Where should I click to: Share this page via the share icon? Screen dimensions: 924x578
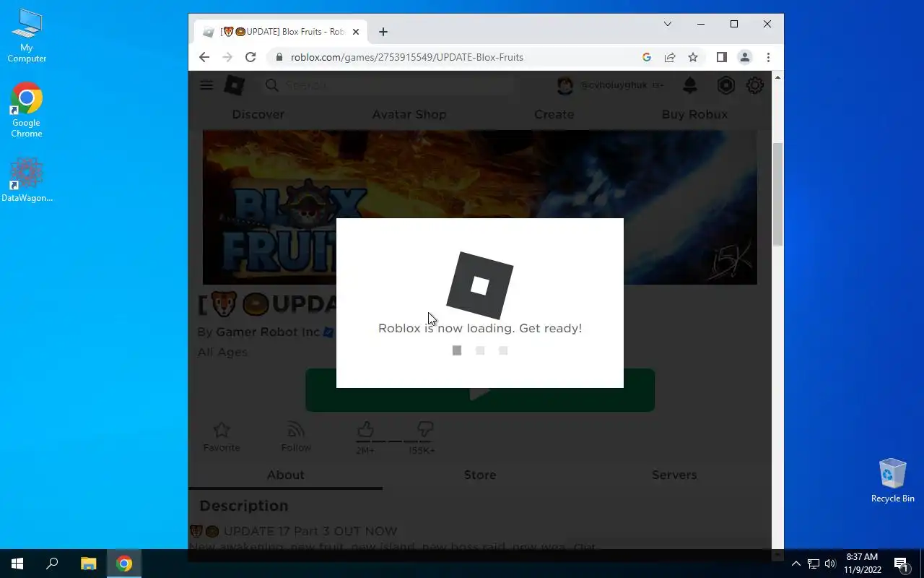(670, 57)
